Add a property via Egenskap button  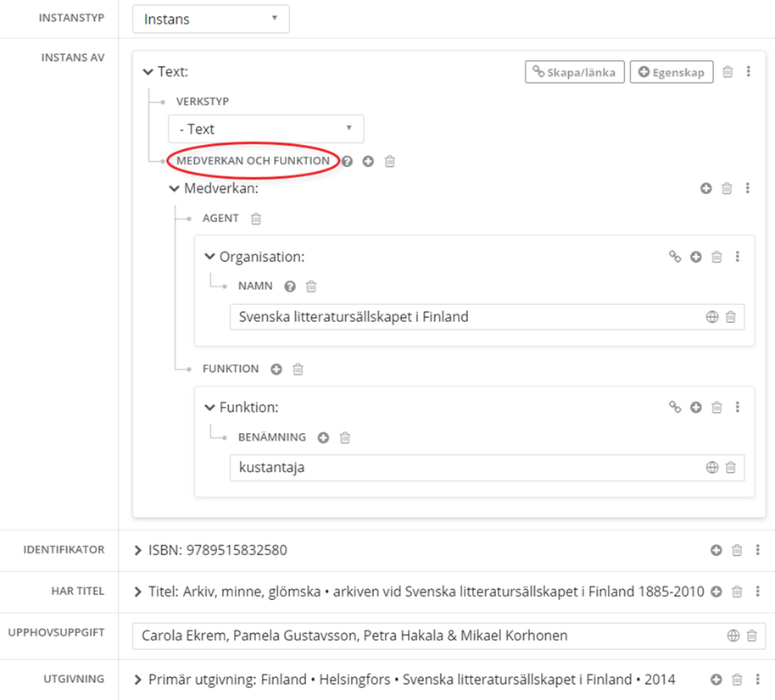(x=672, y=72)
